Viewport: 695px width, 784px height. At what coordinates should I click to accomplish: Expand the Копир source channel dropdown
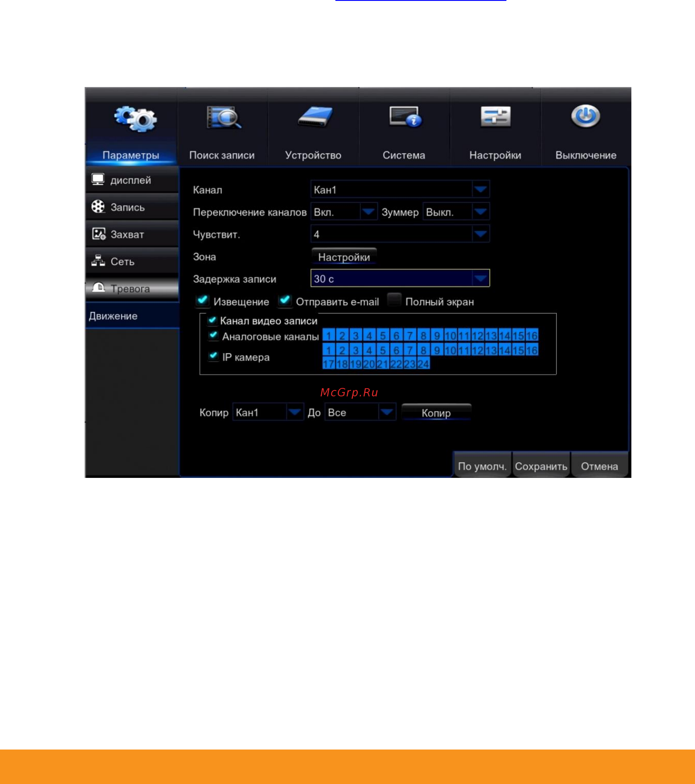(268, 412)
